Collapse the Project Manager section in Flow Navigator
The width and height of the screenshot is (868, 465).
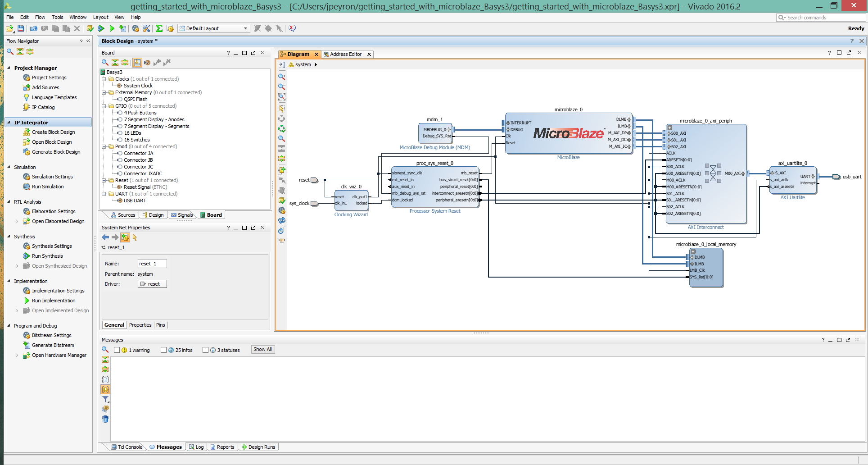tap(9, 68)
